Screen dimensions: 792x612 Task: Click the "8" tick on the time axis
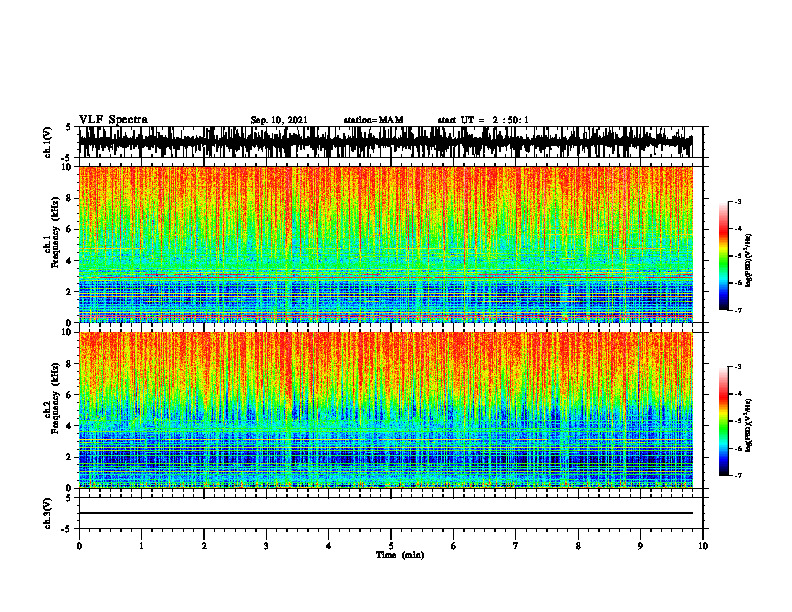578,546
